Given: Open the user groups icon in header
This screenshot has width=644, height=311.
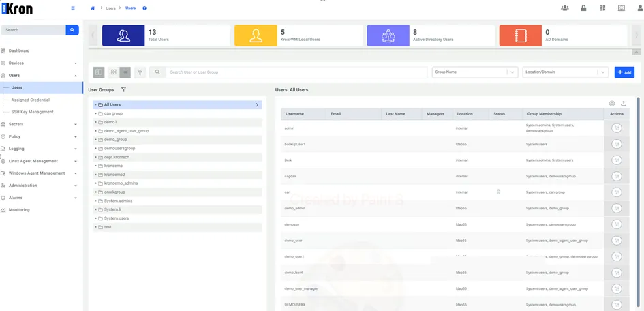Looking at the screenshot, I should pos(564,8).
